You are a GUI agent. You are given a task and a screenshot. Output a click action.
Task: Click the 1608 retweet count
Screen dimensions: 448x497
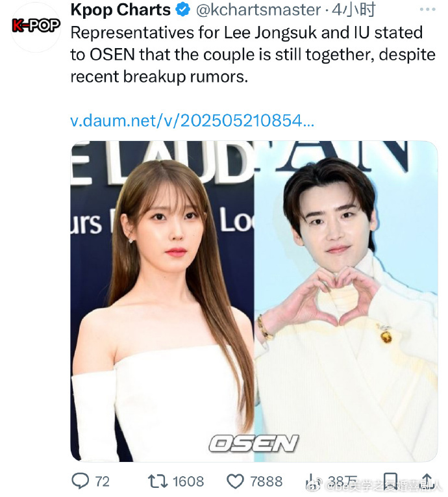pyautogui.click(x=188, y=481)
